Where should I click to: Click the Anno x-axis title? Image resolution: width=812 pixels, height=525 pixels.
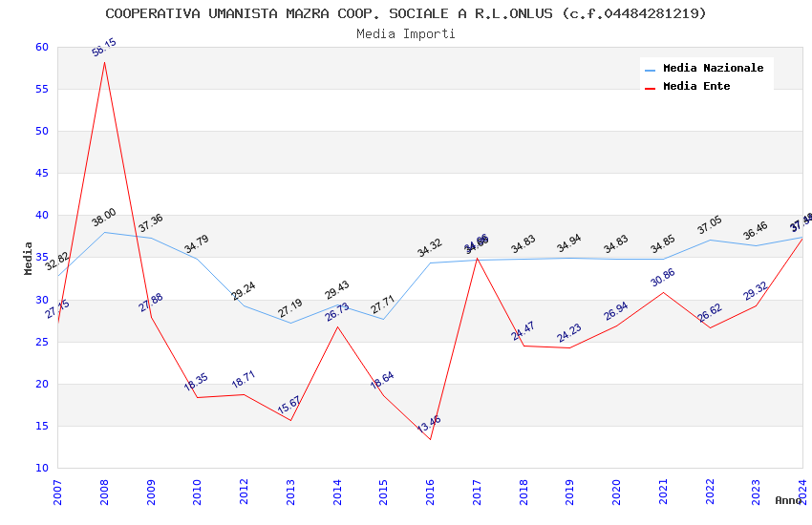point(788,500)
